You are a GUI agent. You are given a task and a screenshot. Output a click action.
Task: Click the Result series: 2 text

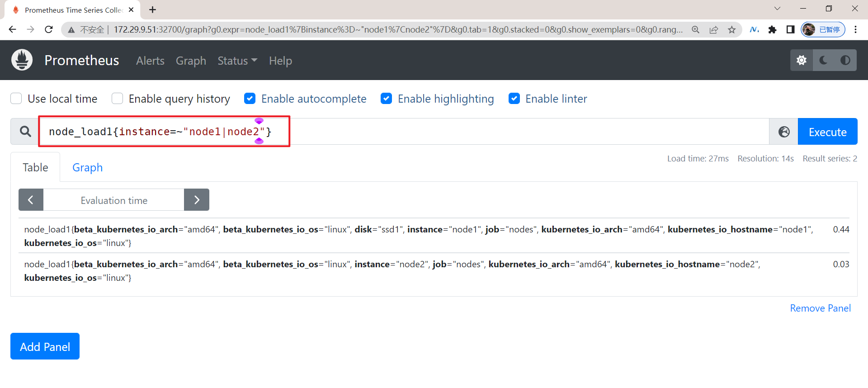point(830,158)
